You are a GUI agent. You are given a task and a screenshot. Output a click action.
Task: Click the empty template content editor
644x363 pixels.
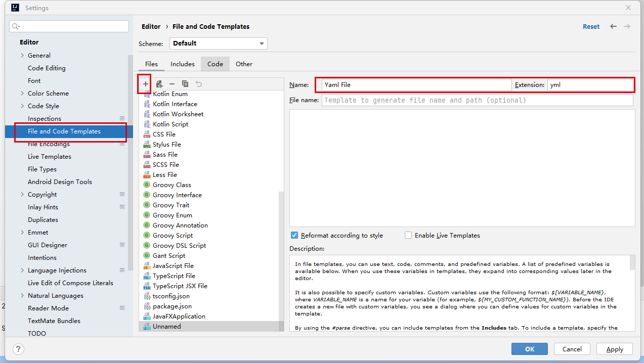(462, 168)
